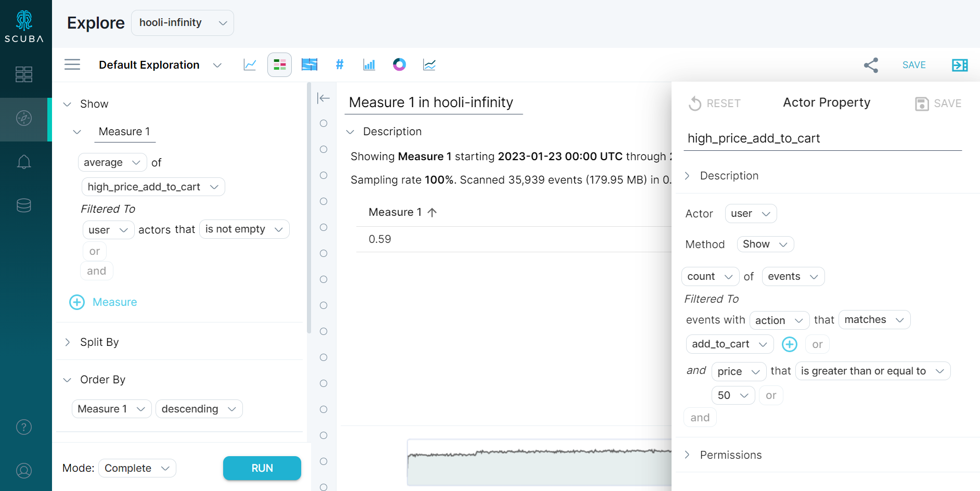
Task: Open the 50 value dropdown
Action: (x=733, y=395)
